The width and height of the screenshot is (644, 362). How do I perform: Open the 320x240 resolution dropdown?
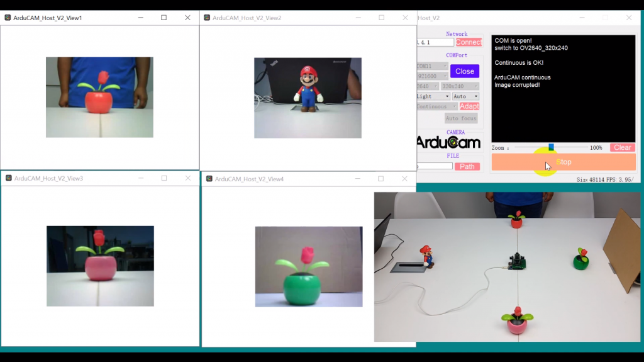coord(460,86)
